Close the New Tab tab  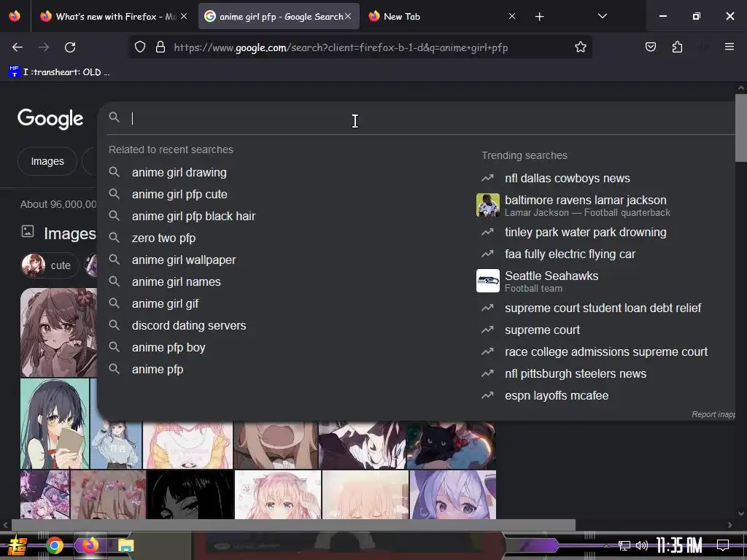(512, 16)
